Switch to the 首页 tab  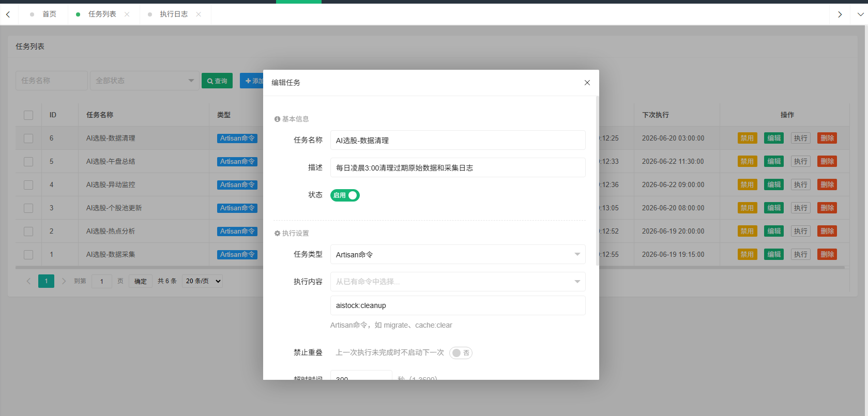click(x=49, y=14)
